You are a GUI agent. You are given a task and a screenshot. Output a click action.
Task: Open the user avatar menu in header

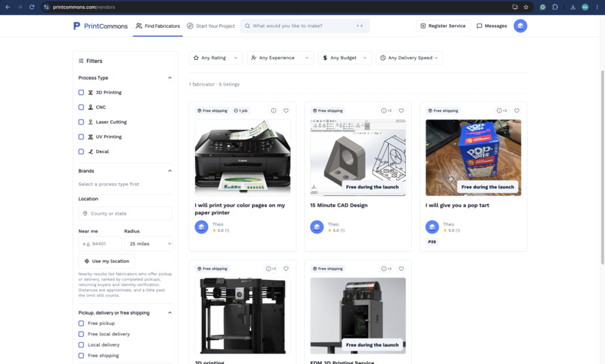(x=520, y=26)
